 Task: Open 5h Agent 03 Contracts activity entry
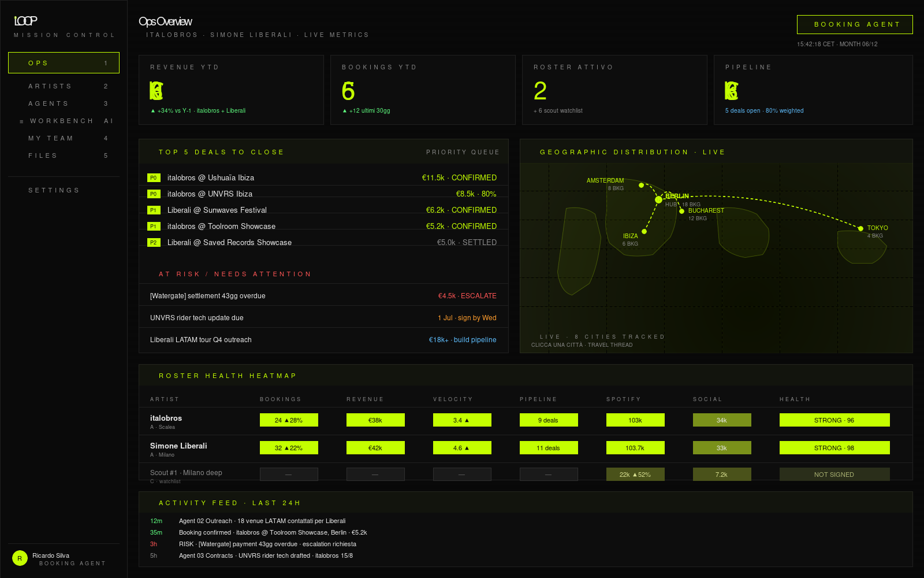[x=252, y=556]
